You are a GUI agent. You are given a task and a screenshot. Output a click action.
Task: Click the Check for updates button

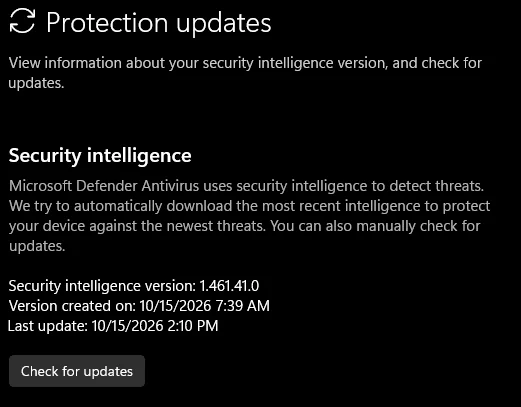coord(77,371)
